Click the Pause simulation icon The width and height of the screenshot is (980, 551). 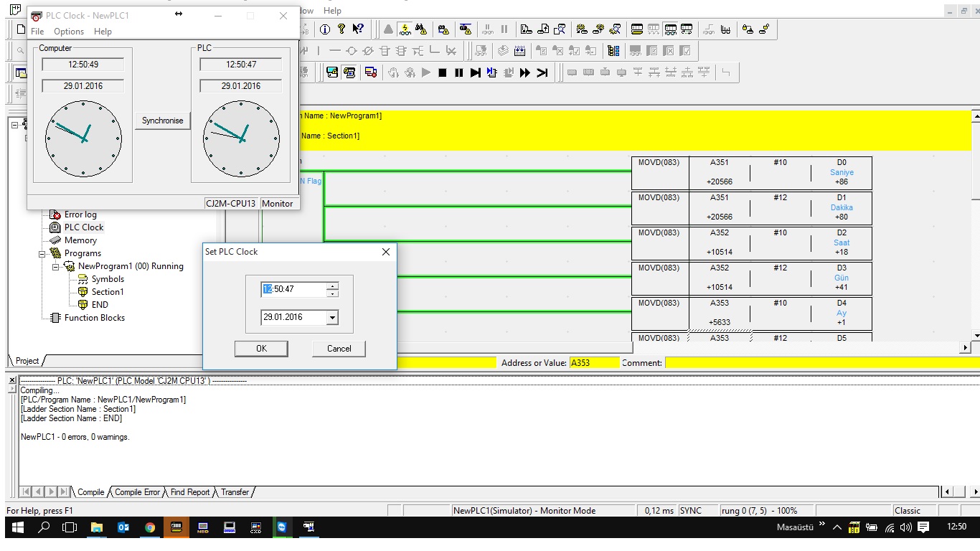tap(459, 72)
